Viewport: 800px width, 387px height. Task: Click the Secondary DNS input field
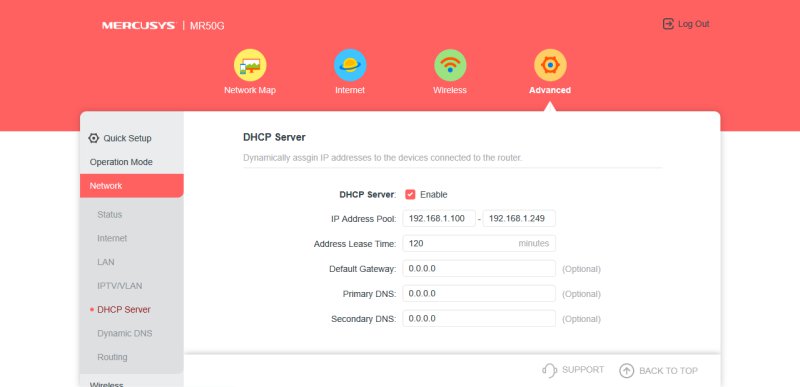click(x=479, y=319)
